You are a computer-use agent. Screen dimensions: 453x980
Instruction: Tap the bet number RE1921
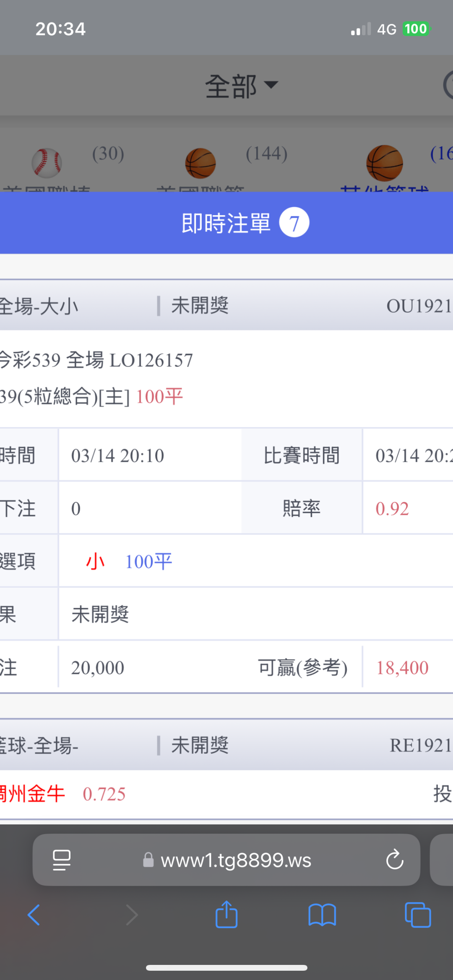pyautogui.click(x=420, y=746)
